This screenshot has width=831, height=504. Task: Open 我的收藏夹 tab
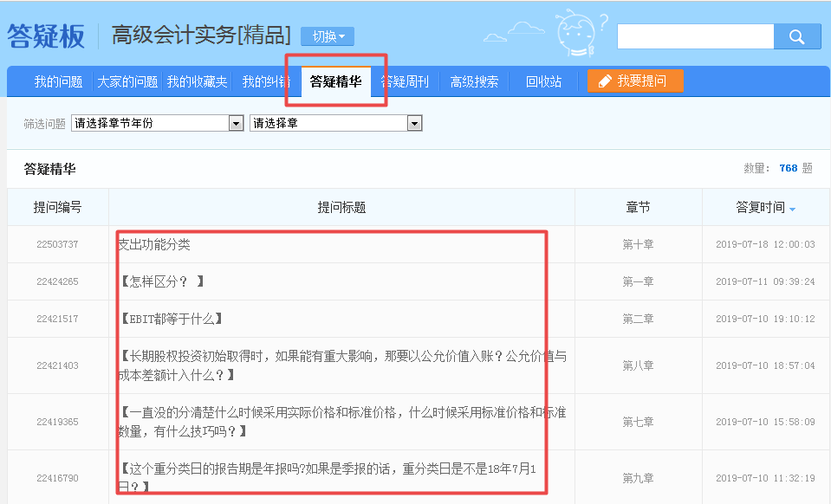tap(197, 82)
